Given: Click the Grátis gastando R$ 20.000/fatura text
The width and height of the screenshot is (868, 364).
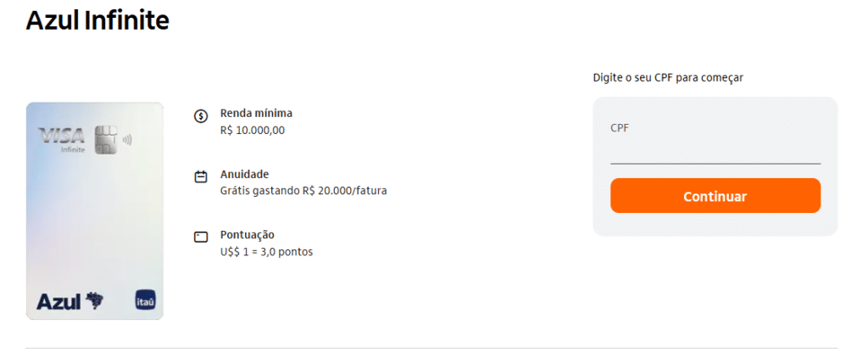Looking at the screenshot, I should click(303, 191).
